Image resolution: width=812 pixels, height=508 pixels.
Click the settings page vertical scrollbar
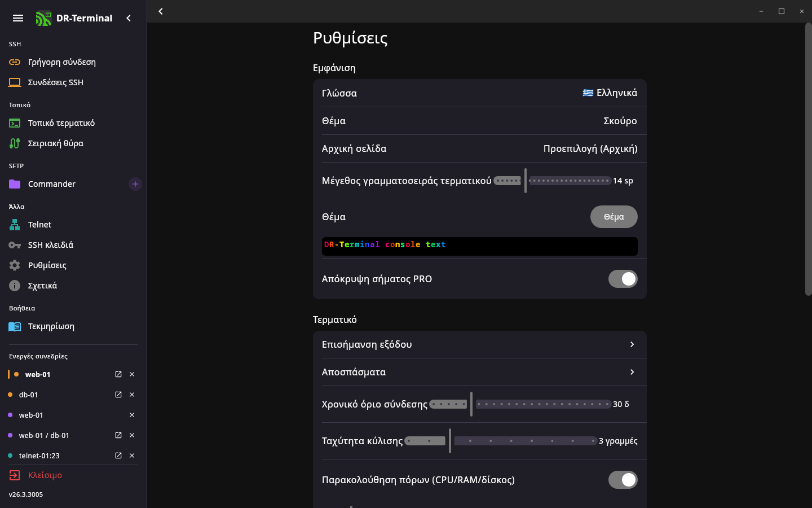pos(808,159)
